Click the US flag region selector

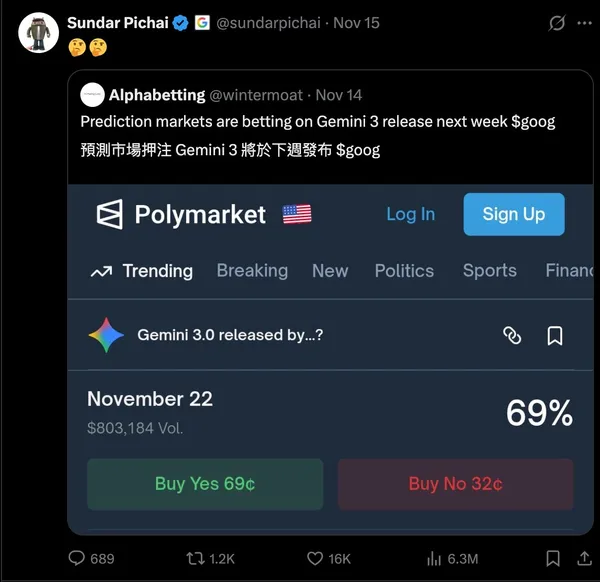click(x=297, y=214)
